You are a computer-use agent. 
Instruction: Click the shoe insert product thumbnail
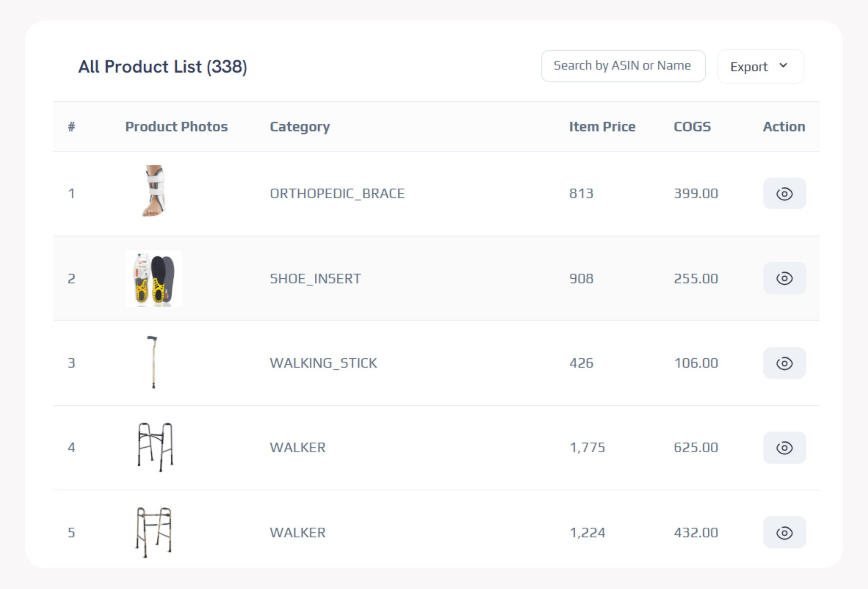(154, 279)
